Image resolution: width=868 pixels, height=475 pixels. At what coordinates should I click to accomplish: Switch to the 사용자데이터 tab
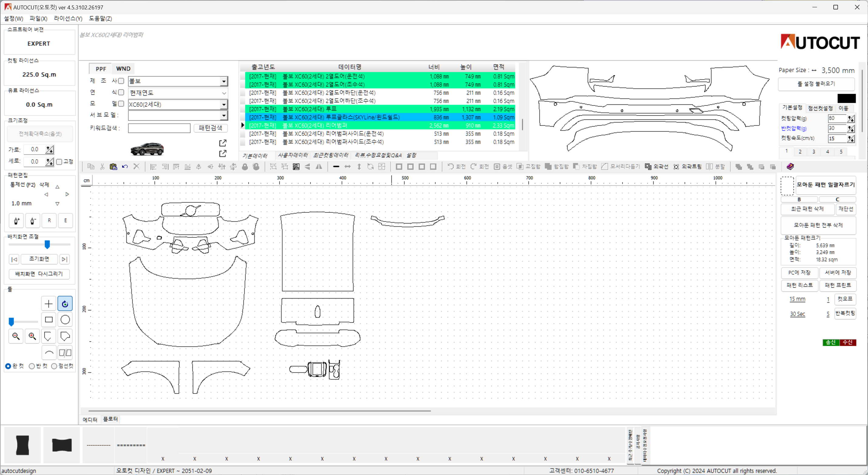(x=292, y=155)
